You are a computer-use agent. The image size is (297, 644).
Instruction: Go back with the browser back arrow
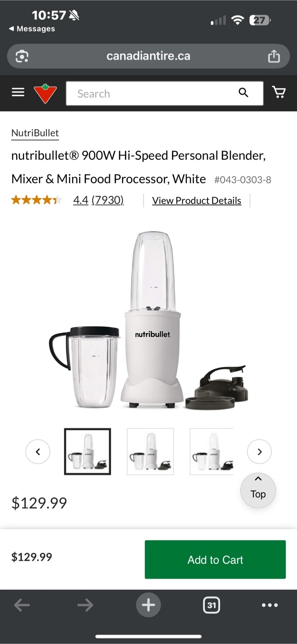(x=22, y=605)
